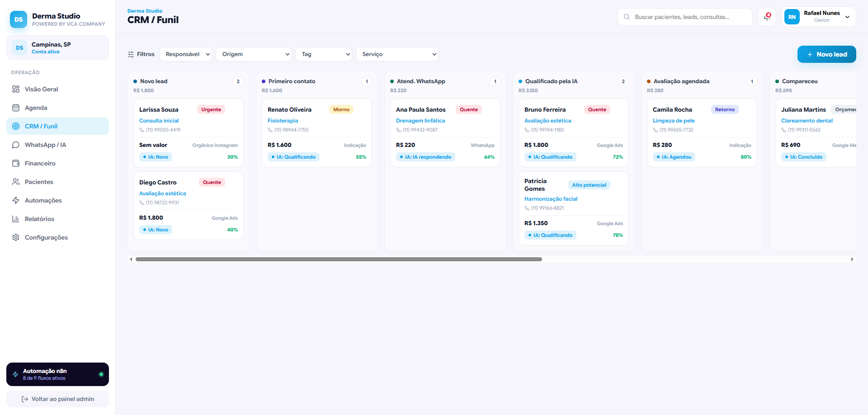Viewport: 868px width, 415px height.
Task: Click the scrollbar left arrow
Action: click(131, 259)
